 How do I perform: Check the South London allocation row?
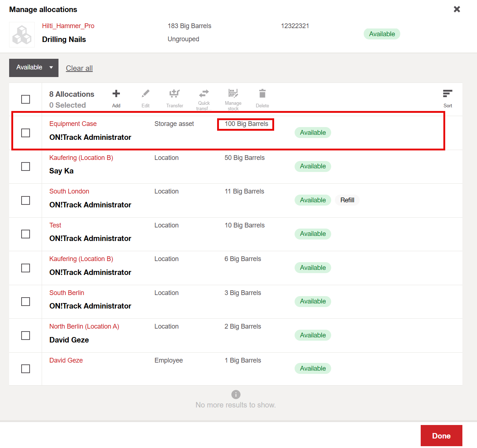26,200
